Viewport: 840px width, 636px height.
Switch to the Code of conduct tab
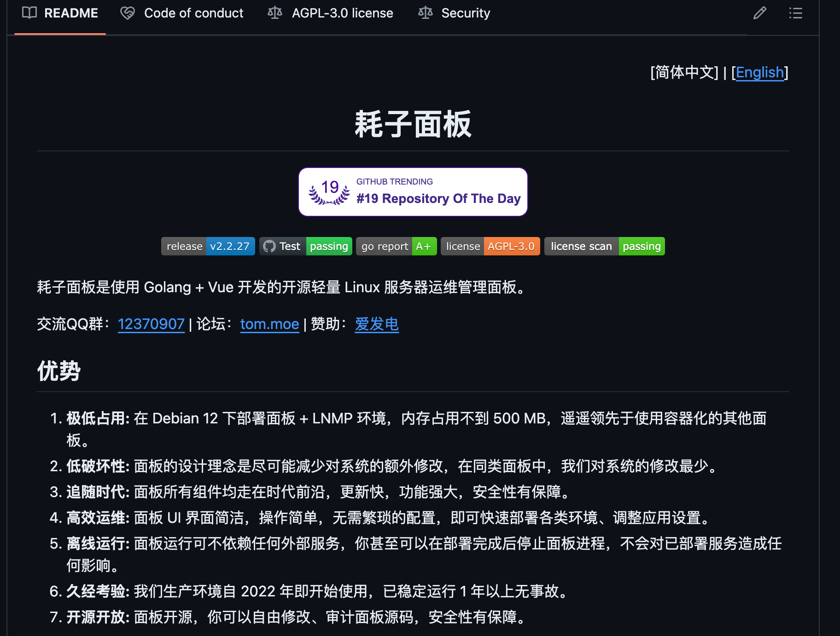pos(193,13)
